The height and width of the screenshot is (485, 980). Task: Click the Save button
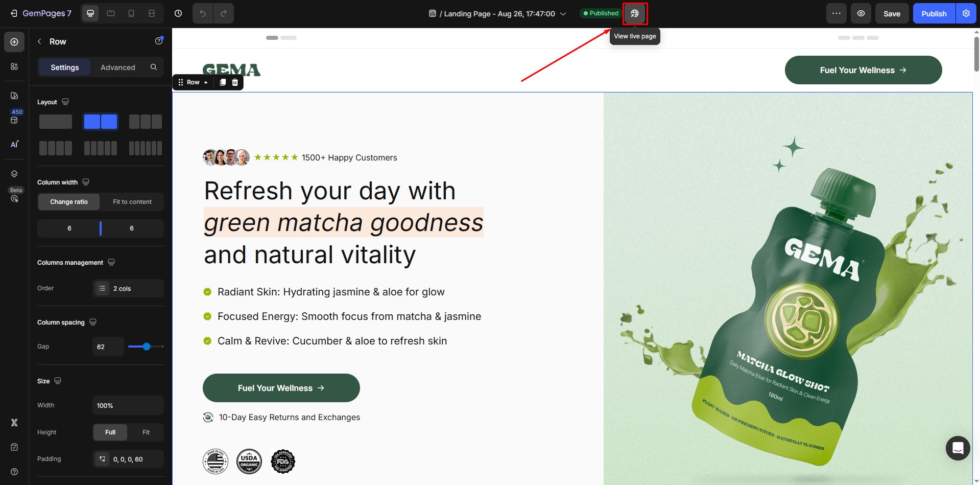[x=892, y=13]
